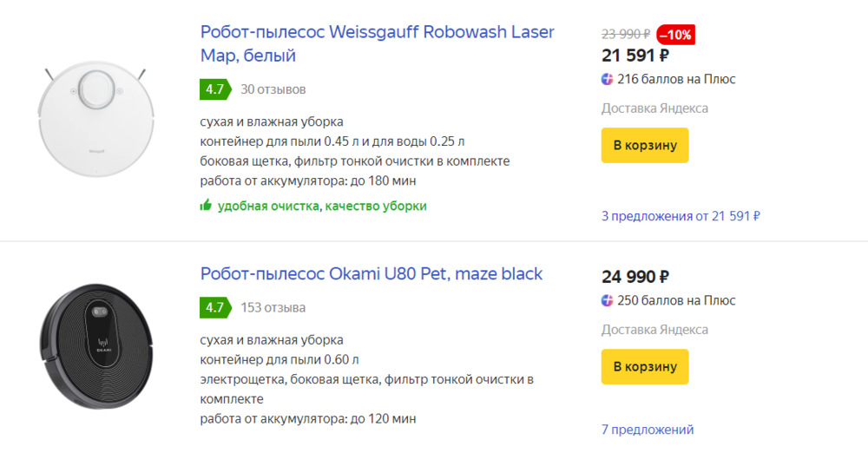Click the red -10% discount badge
The height and width of the screenshot is (453, 868).
(676, 35)
